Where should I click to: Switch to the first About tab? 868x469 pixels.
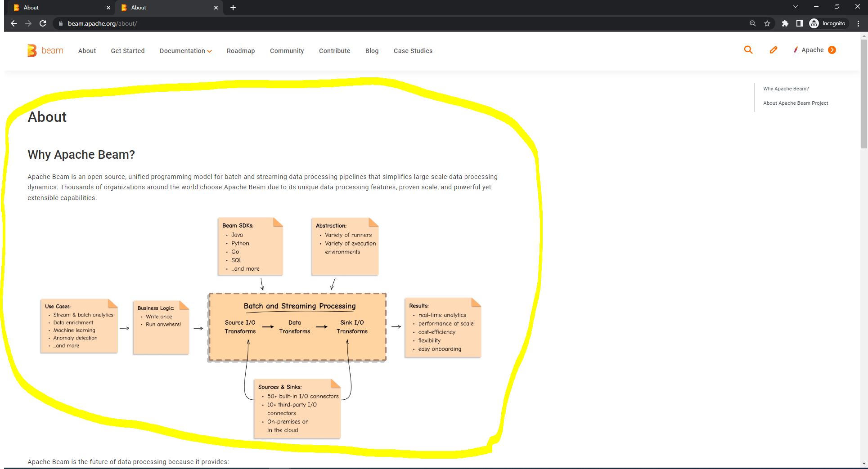pos(61,8)
